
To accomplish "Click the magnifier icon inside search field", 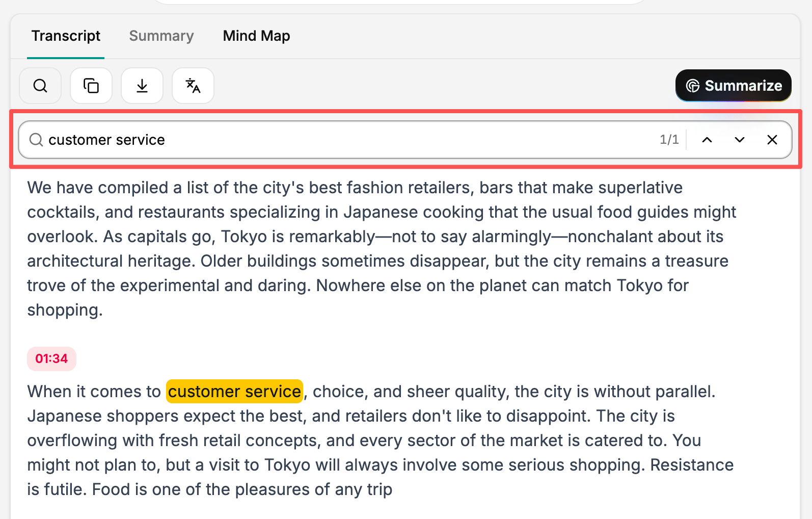I will 36,140.
